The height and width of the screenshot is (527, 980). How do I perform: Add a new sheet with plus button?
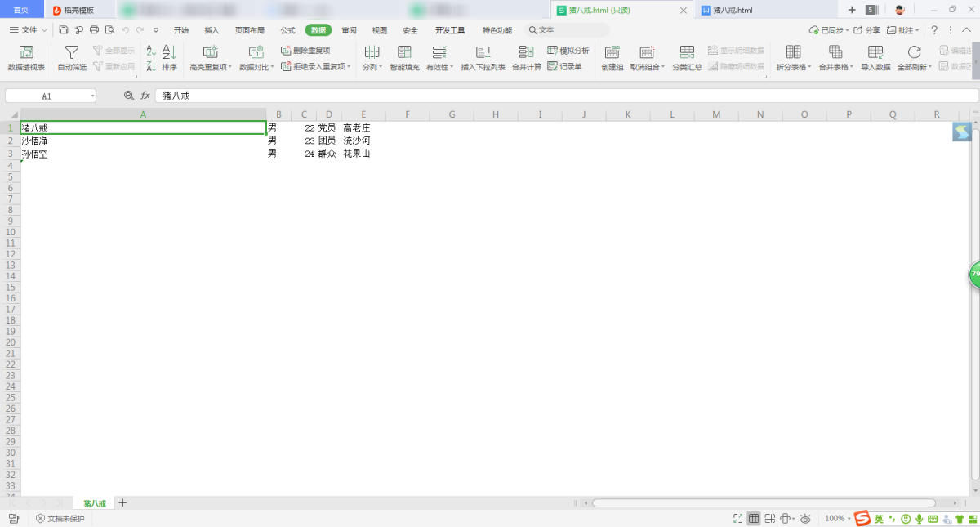pos(123,503)
